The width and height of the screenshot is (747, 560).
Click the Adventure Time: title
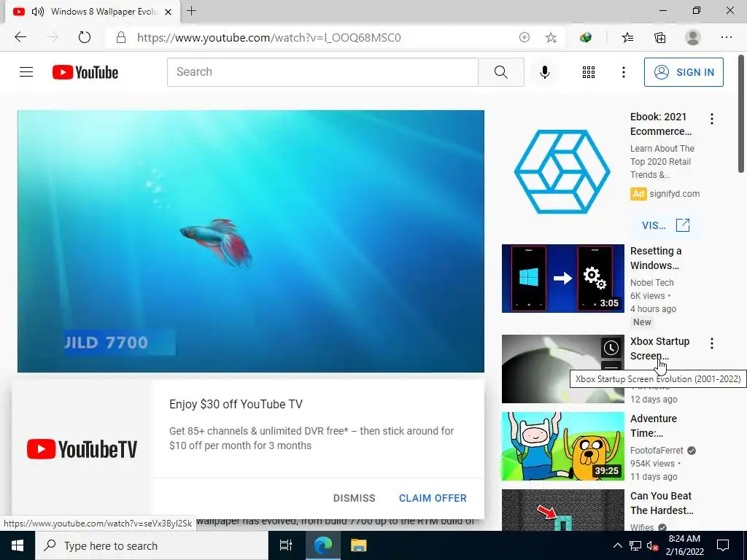[x=653, y=426]
